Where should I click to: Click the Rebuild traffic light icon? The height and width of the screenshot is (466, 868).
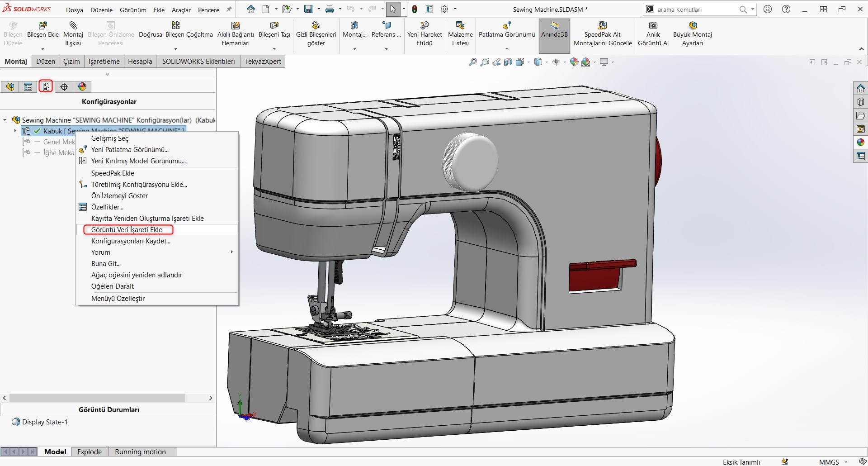pyautogui.click(x=415, y=9)
